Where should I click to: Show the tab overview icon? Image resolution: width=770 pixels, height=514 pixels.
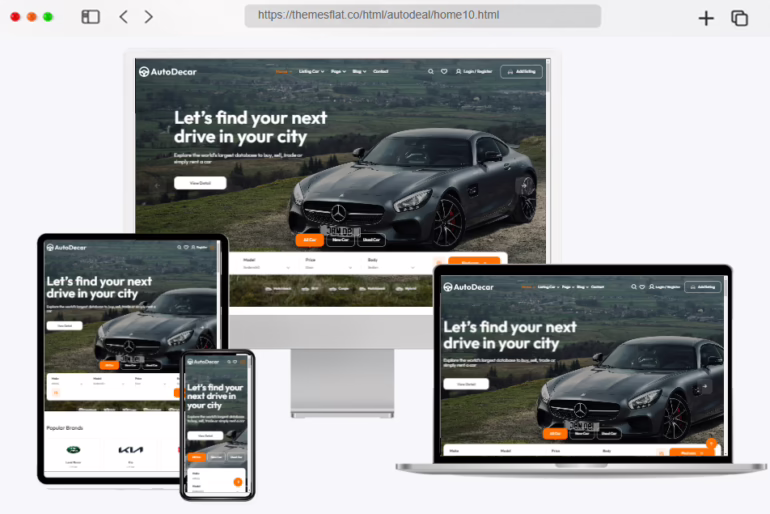739,18
